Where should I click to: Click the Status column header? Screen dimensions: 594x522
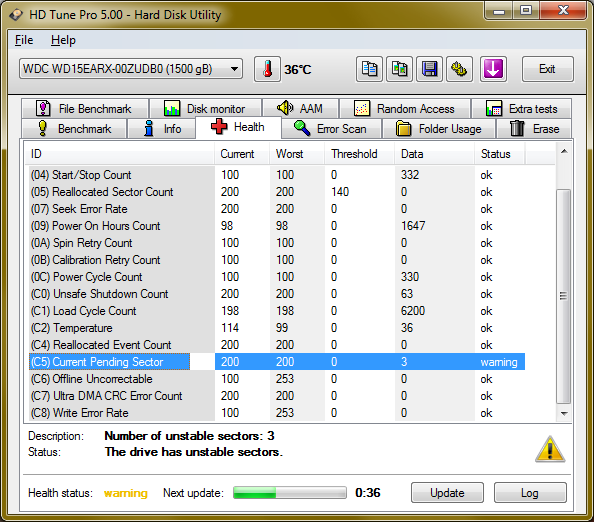coord(500,154)
